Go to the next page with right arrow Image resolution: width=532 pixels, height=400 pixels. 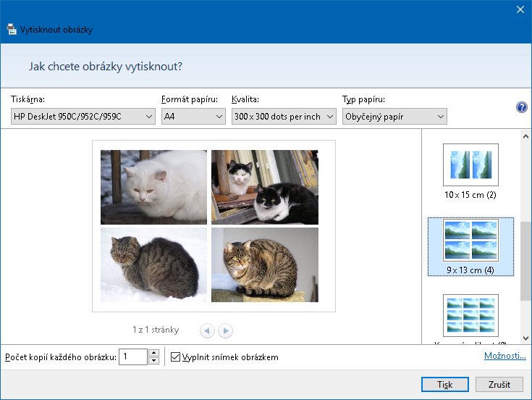pyautogui.click(x=226, y=330)
